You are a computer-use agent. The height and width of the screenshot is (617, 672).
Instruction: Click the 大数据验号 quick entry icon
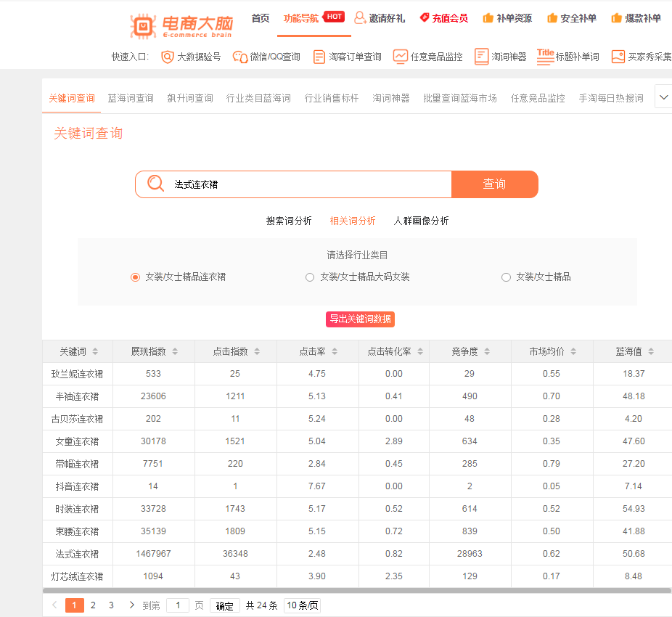point(167,56)
